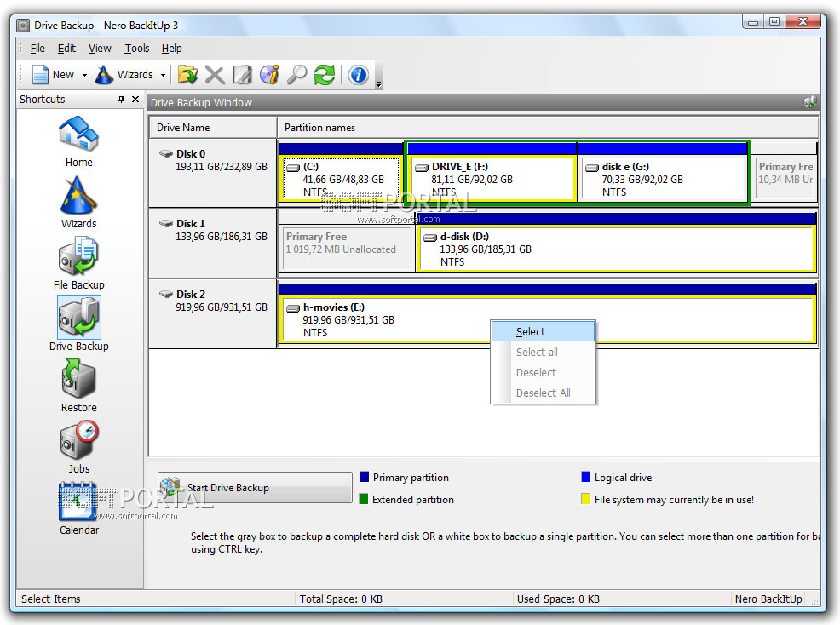The image size is (840, 625).
Task: Click the Disk 1 hard drive icon
Action: (x=165, y=223)
